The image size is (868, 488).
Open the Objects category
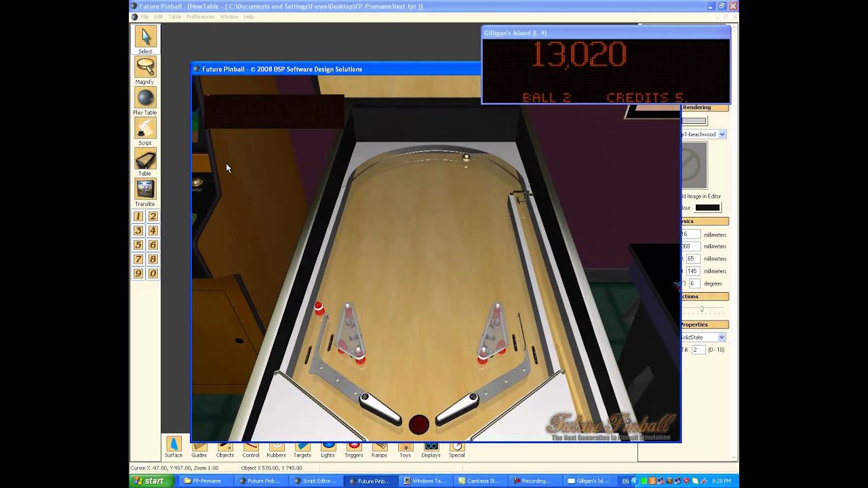tap(225, 449)
